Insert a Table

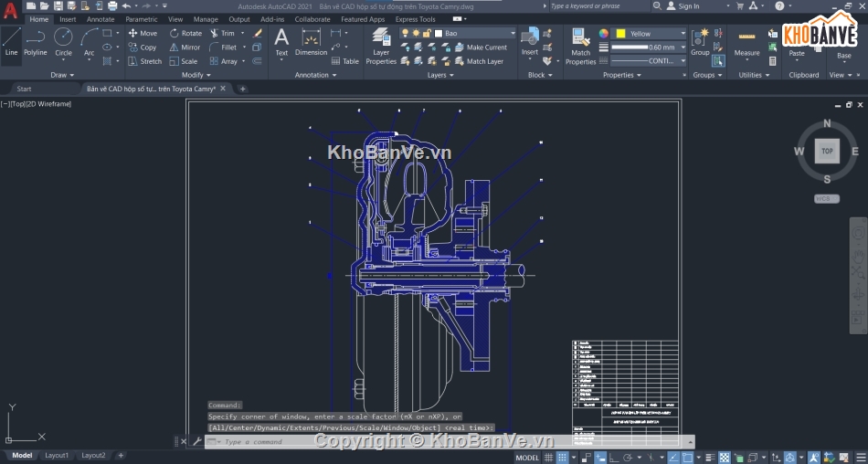[x=344, y=61]
